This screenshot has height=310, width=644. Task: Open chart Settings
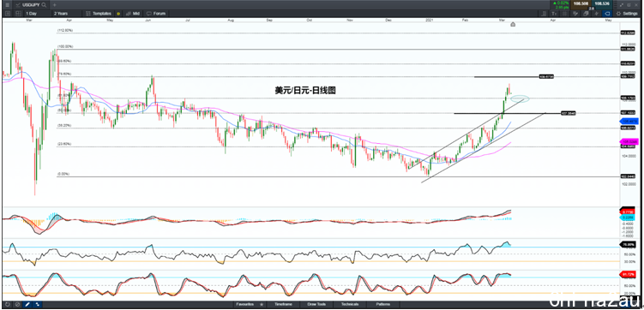pos(626,14)
